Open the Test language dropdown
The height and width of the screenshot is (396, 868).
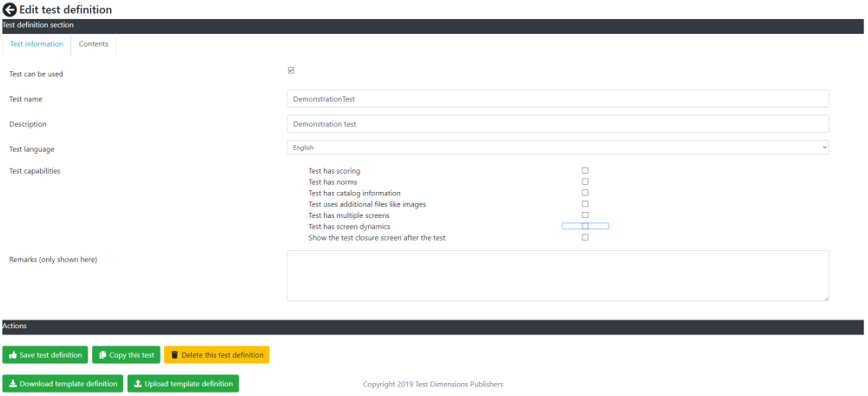558,148
